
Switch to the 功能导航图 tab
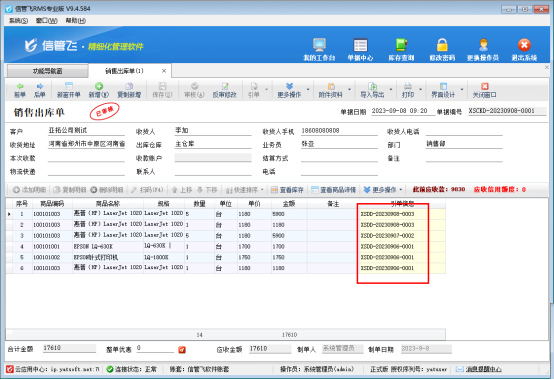coord(47,71)
